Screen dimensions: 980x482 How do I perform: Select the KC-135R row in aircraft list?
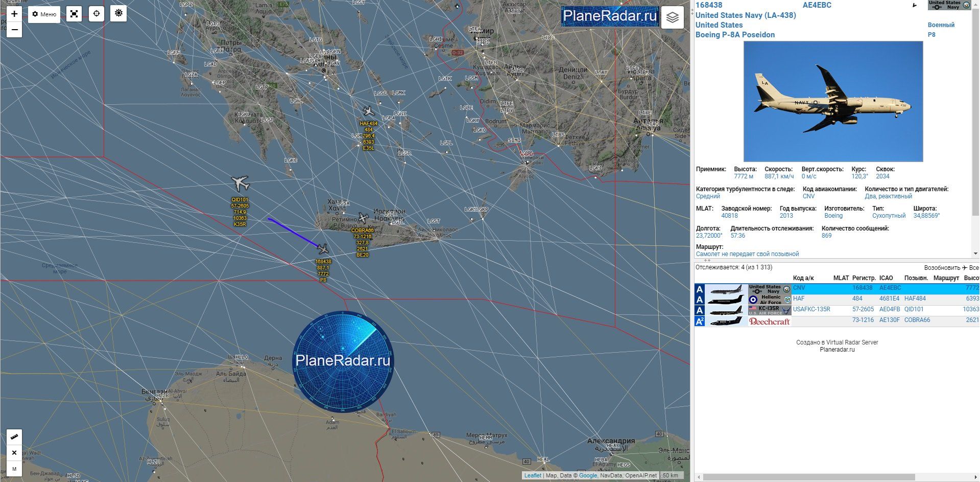[x=838, y=310]
